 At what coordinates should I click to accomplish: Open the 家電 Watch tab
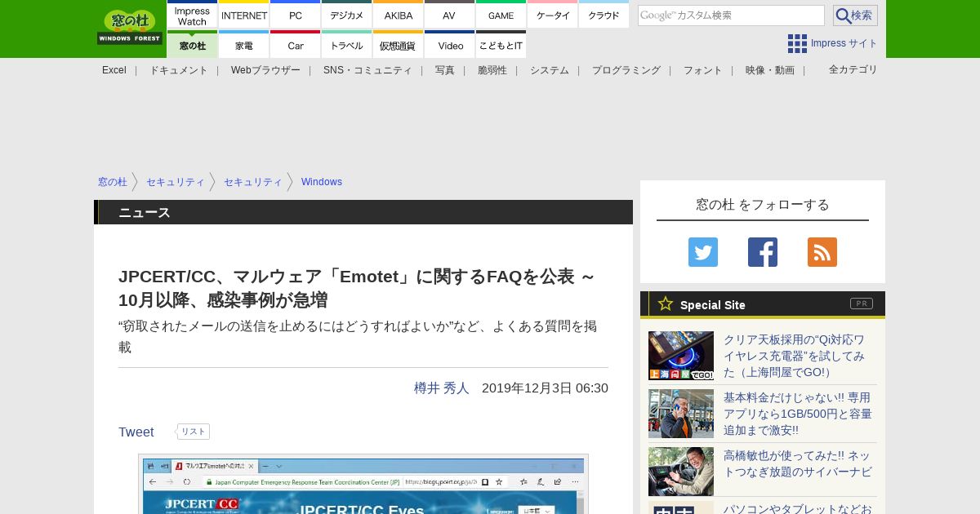pyautogui.click(x=244, y=44)
